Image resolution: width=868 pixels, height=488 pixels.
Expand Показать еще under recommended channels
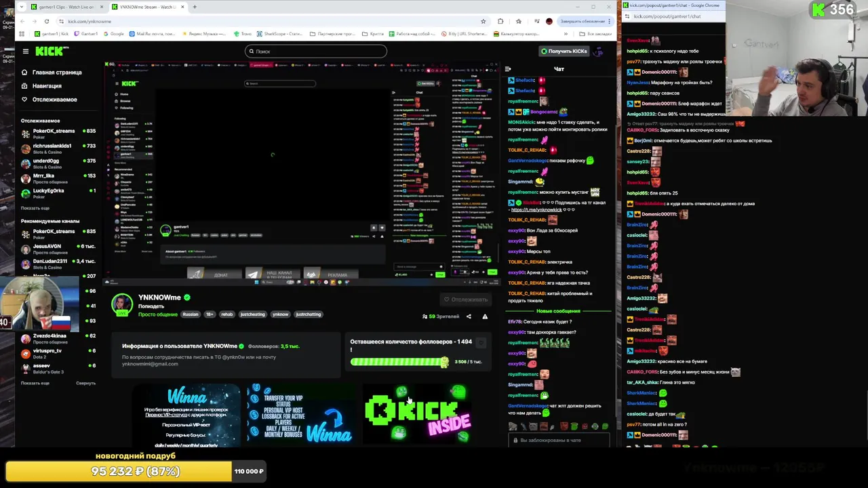tap(35, 383)
